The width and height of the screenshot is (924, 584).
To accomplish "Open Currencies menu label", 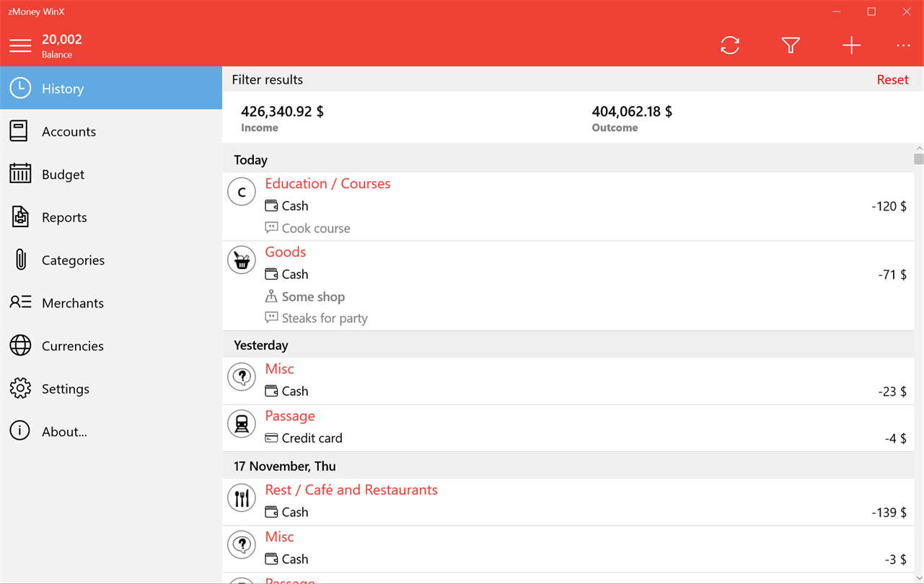I will [x=73, y=346].
